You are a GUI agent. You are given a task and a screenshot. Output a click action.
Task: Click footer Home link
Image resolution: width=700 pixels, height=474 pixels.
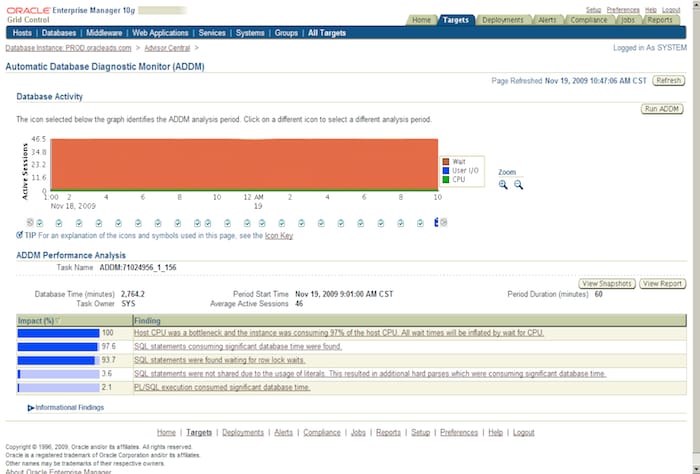pos(166,432)
